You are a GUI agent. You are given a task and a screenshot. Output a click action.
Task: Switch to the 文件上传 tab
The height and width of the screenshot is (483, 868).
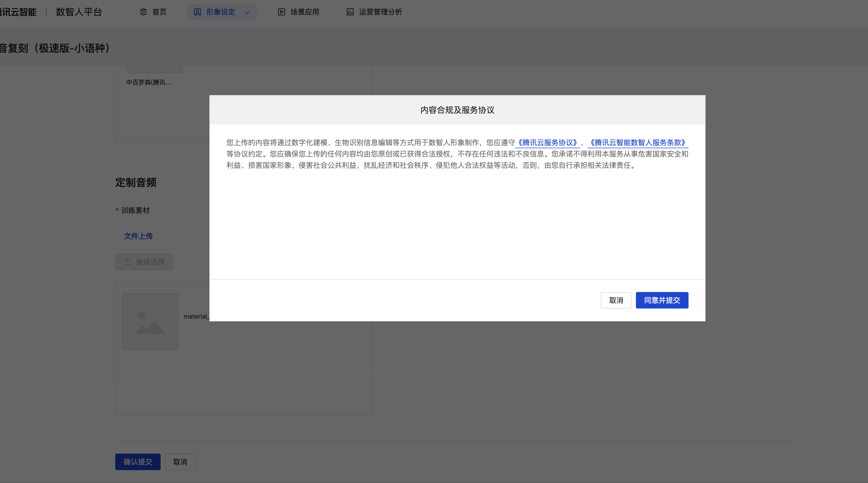coord(138,236)
